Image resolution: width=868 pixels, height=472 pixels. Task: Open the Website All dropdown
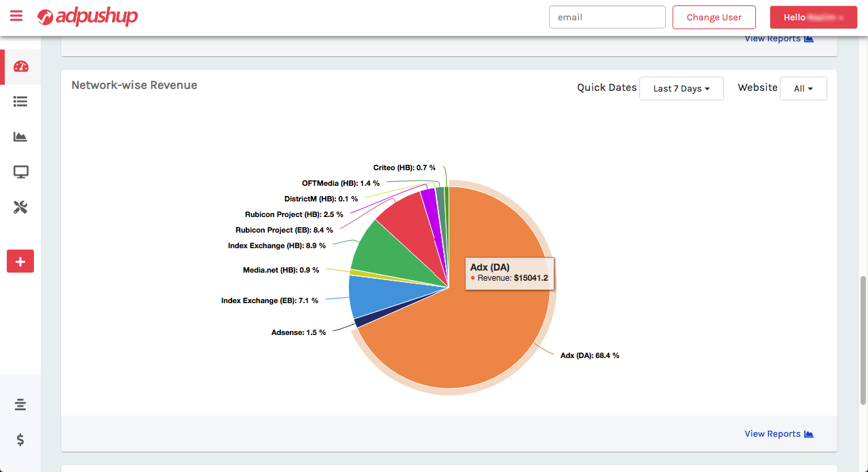coord(803,88)
